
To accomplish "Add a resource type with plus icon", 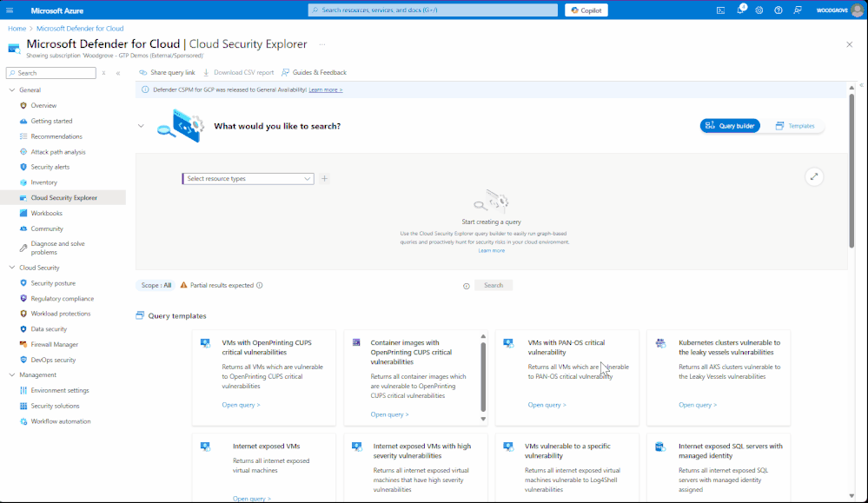I will [x=324, y=179].
